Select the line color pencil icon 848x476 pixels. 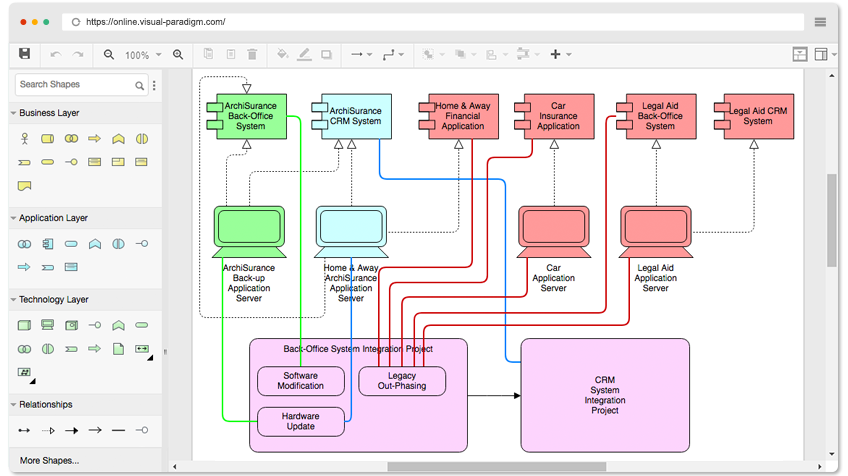(304, 54)
